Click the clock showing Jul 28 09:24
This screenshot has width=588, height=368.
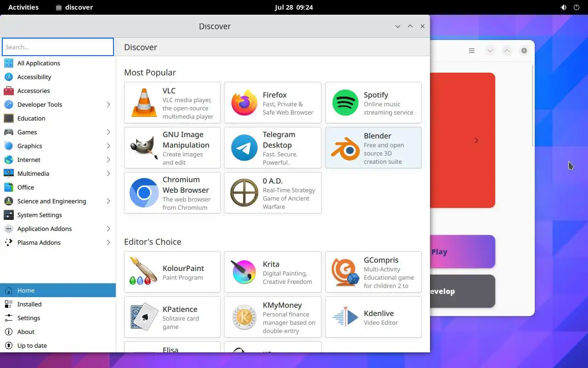click(x=294, y=7)
